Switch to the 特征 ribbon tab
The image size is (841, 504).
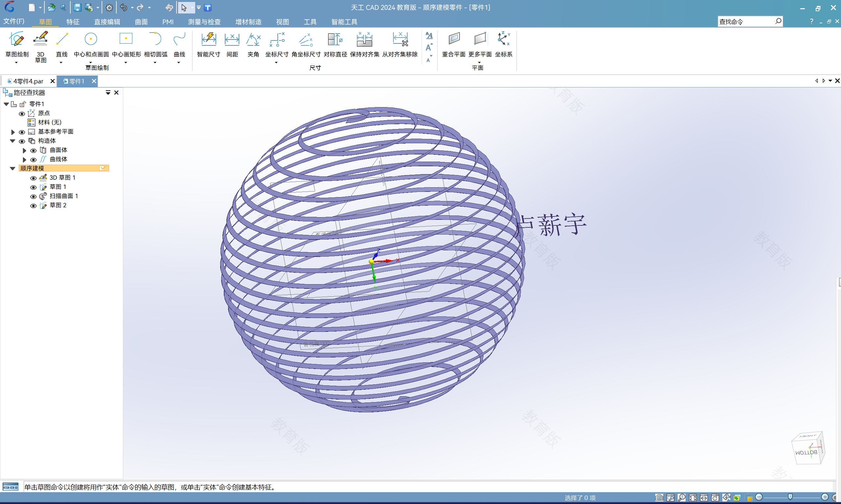73,22
